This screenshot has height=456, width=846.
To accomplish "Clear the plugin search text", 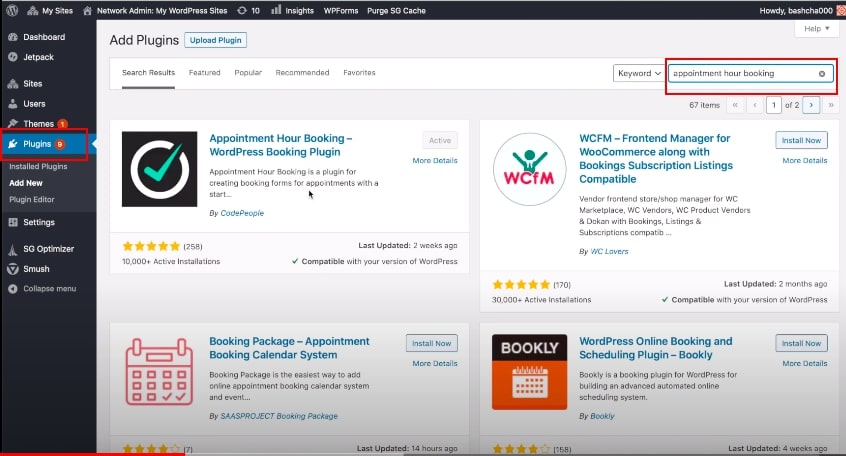I will coord(822,73).
